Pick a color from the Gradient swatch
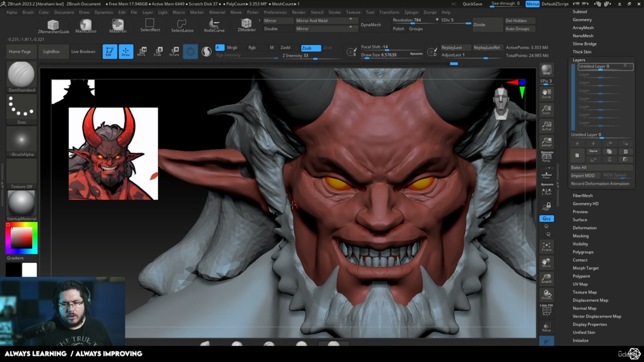The width and height of the screenshot is (644, 362). tap(21, 238)
